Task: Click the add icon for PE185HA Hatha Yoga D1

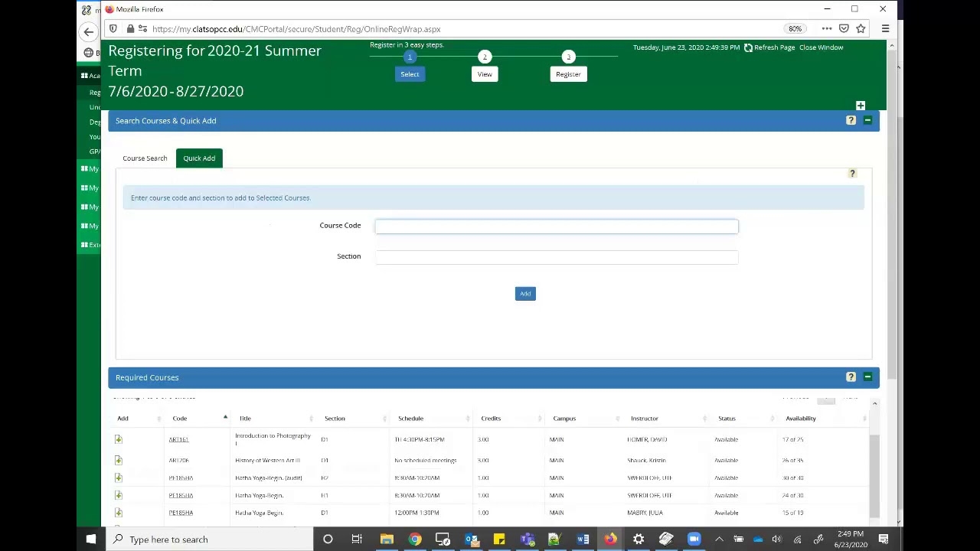Action: tap(118, 513)
